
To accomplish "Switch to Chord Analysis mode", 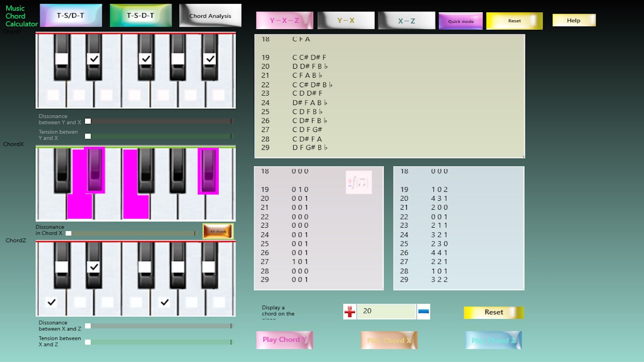I will click(210, 15).
